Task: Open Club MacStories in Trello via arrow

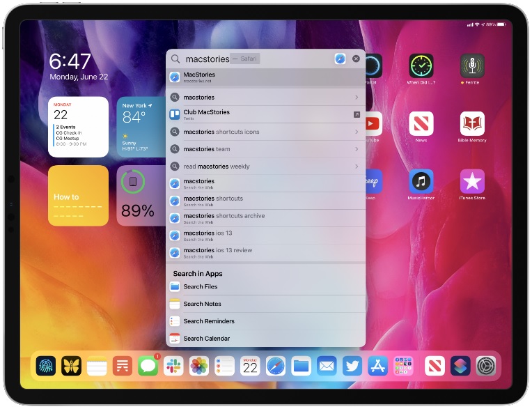Action: [x=357, y=115]
